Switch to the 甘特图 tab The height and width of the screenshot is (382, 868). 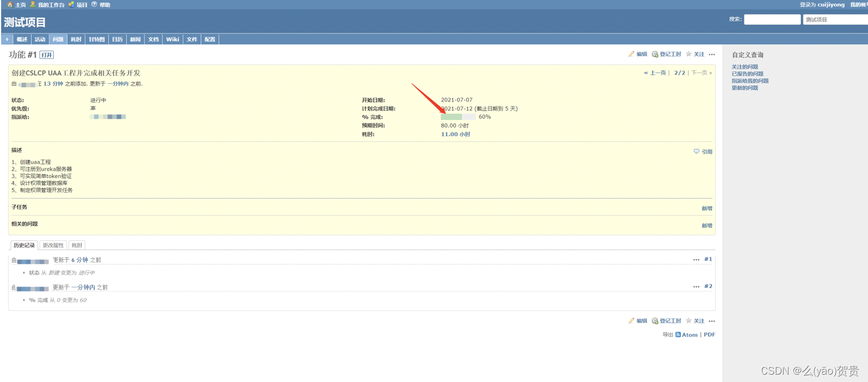coord(96,39)
